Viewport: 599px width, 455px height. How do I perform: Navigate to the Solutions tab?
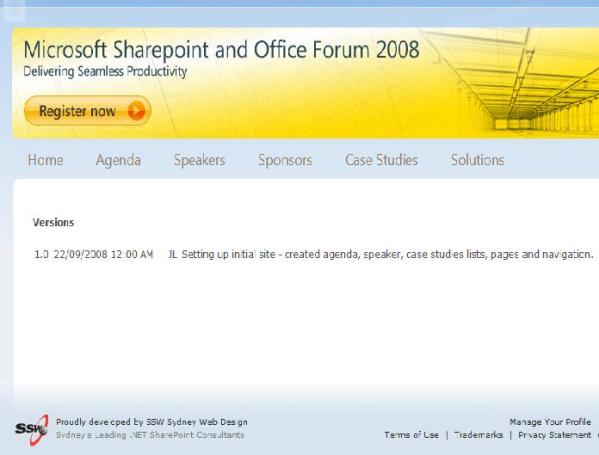click(478, 160)
